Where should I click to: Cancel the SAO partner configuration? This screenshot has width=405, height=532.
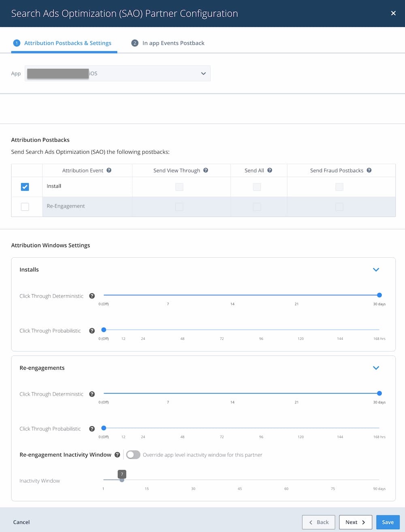click(x=21, y=522)
